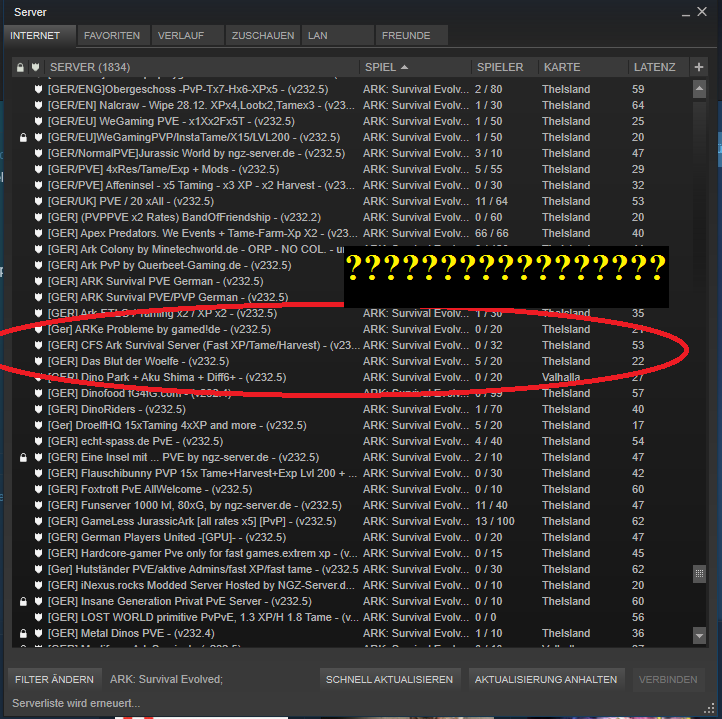Select the Dino Park + Aku Shima server
The width and height of the screenshot is (722, 719).
tap(352, 378)
